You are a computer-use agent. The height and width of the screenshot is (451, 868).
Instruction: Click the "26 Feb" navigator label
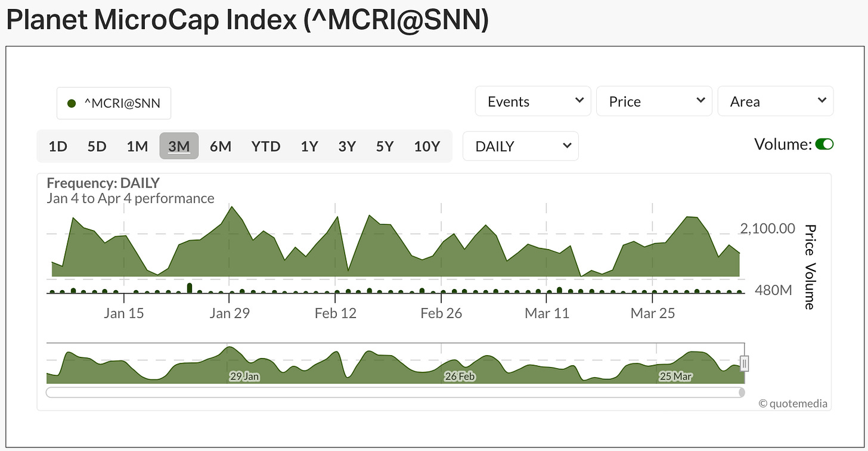click(460, 377)
